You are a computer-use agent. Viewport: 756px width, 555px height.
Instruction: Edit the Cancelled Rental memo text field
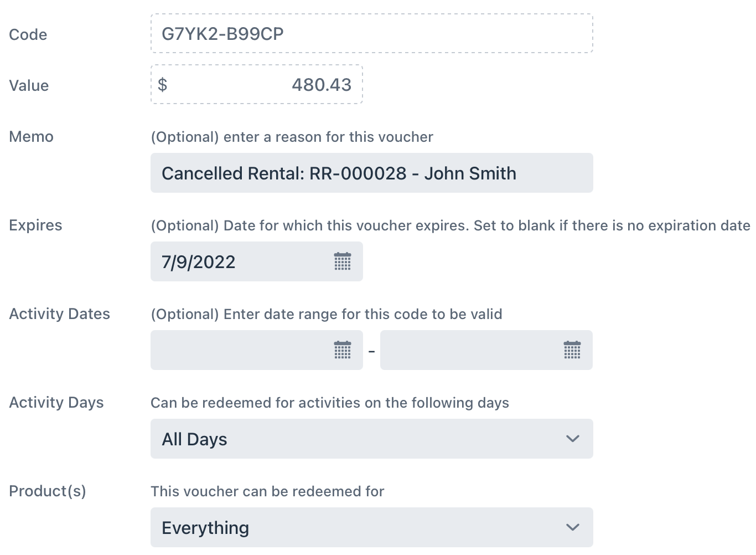371,173
